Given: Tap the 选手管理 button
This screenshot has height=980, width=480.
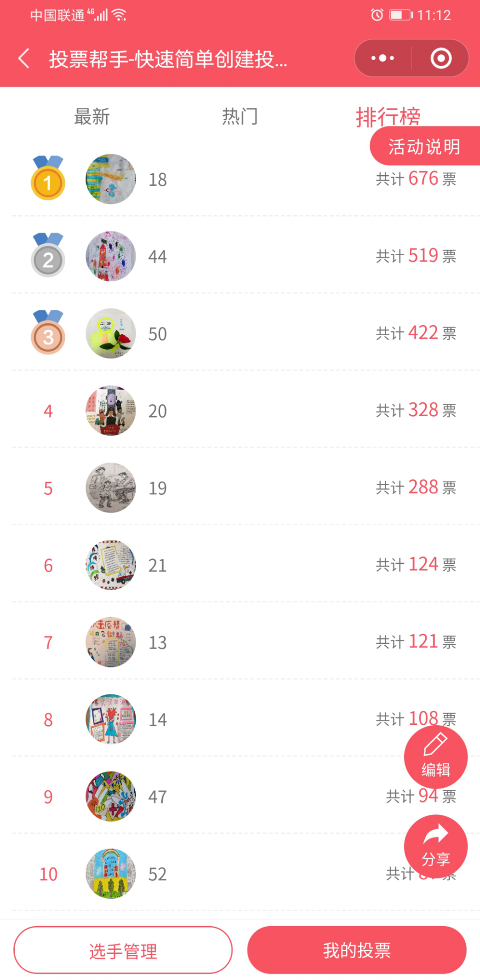Looking at the screenshot, I should [x=123, y=950].
